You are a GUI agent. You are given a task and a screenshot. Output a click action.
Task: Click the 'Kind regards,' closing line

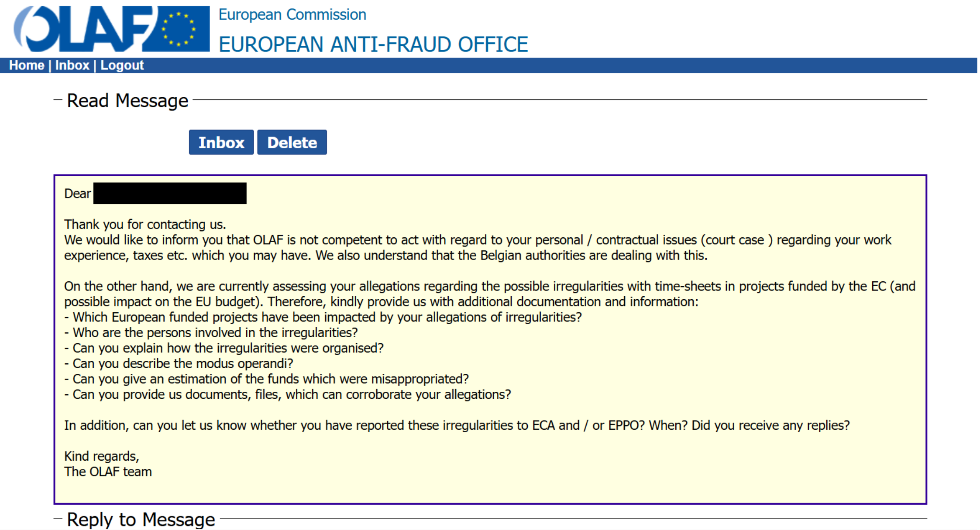pos(102,456)
